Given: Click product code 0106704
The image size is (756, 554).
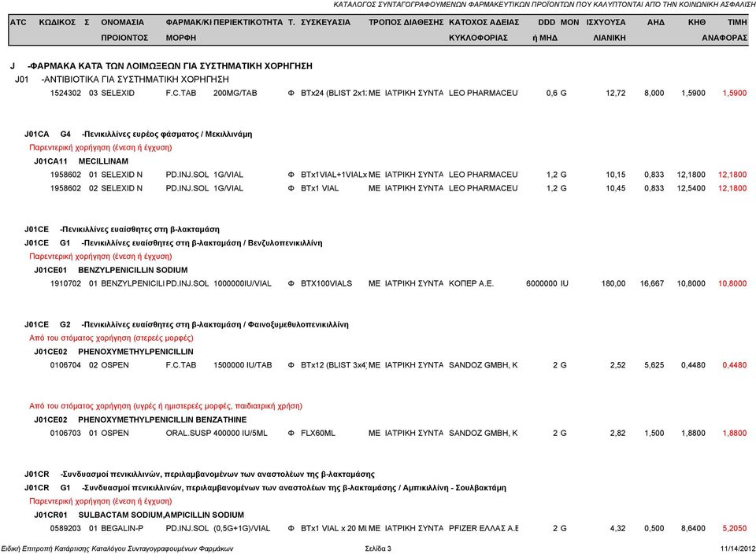Looking at the screenshot, I should pyautogui.click(x=65, y=365).
